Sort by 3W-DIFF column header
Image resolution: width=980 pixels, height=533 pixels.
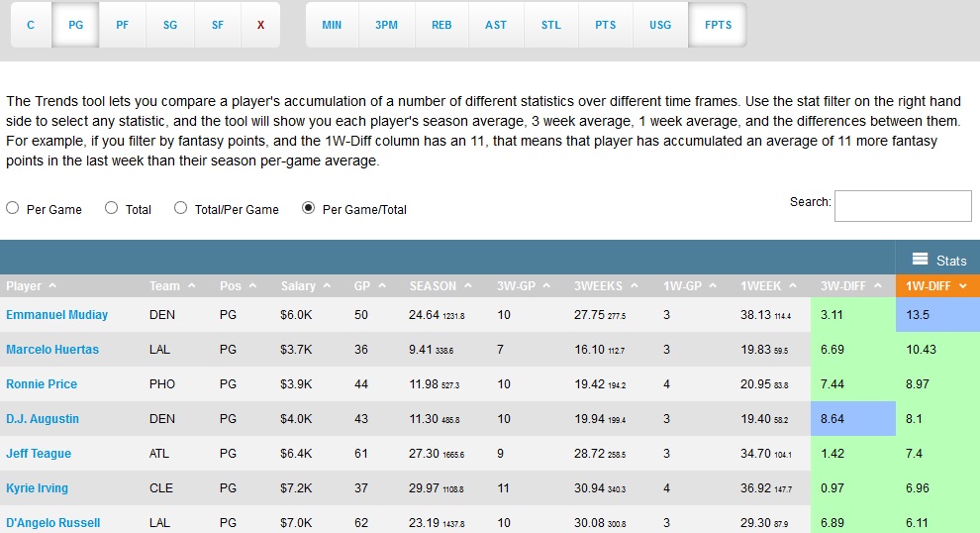[x=851, y=286]
